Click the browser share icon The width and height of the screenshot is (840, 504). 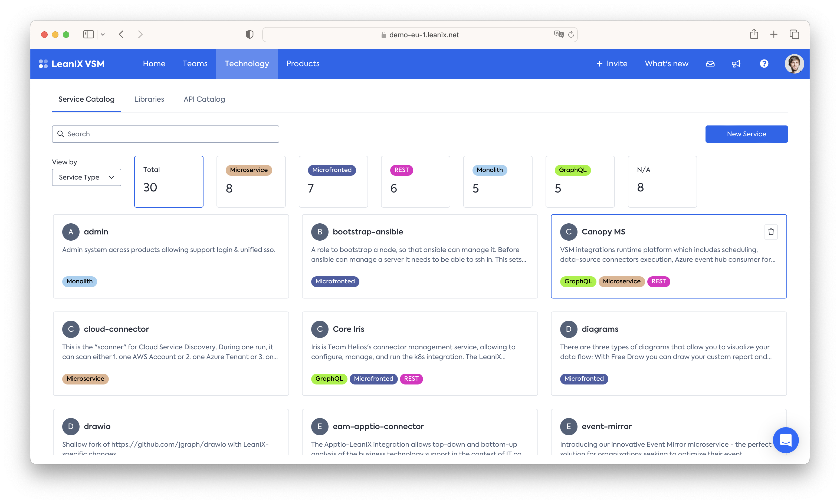click(x=754, y=34)
